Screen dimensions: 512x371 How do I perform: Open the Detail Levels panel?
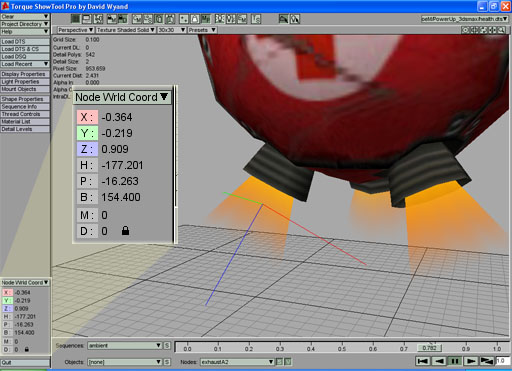click(25, 129)
